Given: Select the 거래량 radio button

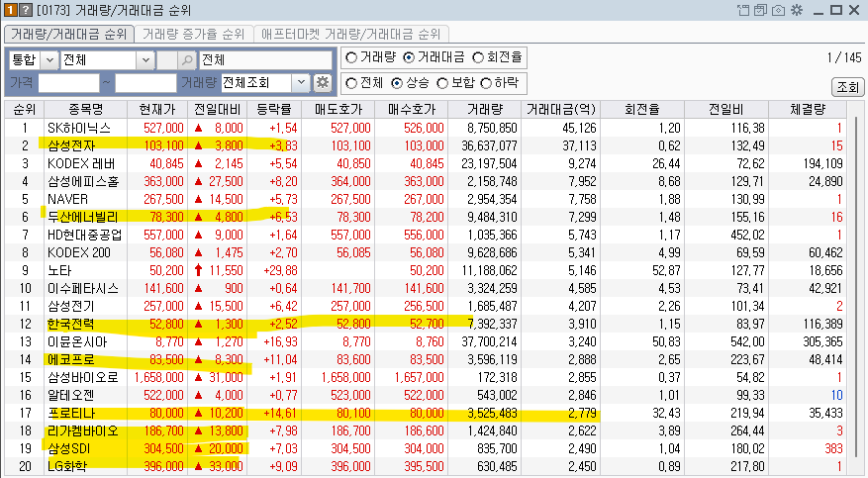Looking at the screenshot, I should pyautogui.click(x=351, y=57).
